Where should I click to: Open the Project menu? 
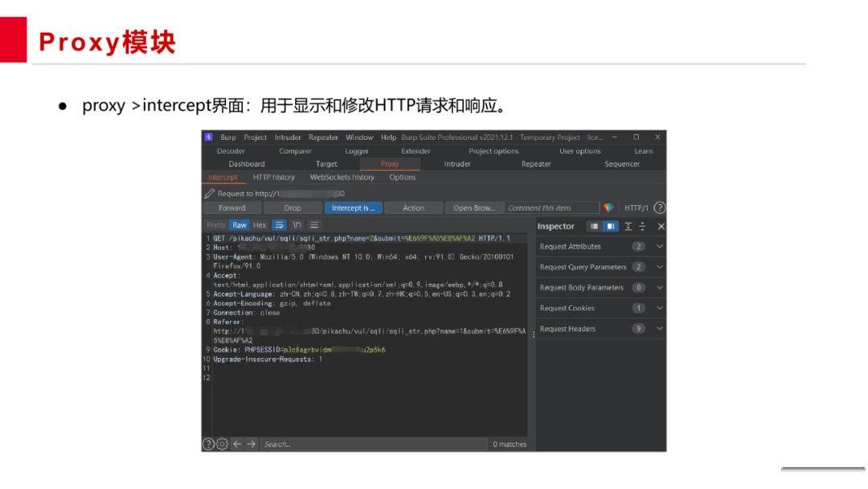(x=256, y=138)
